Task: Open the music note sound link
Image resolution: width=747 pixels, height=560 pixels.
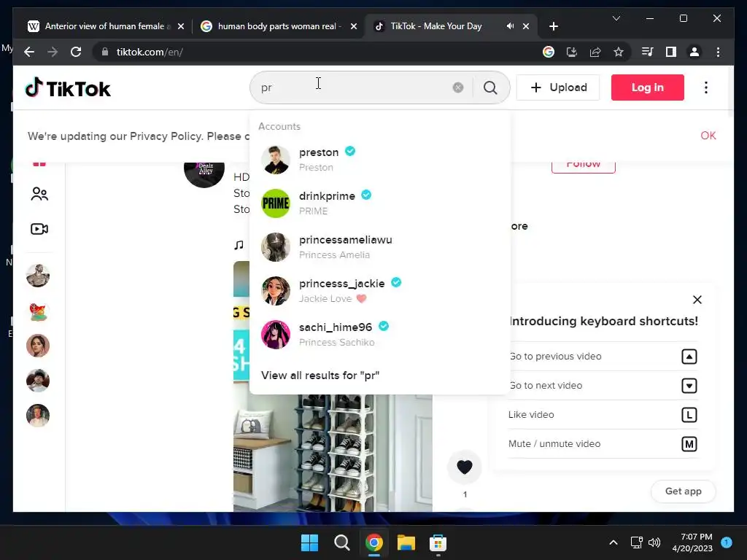Action: 239,245
